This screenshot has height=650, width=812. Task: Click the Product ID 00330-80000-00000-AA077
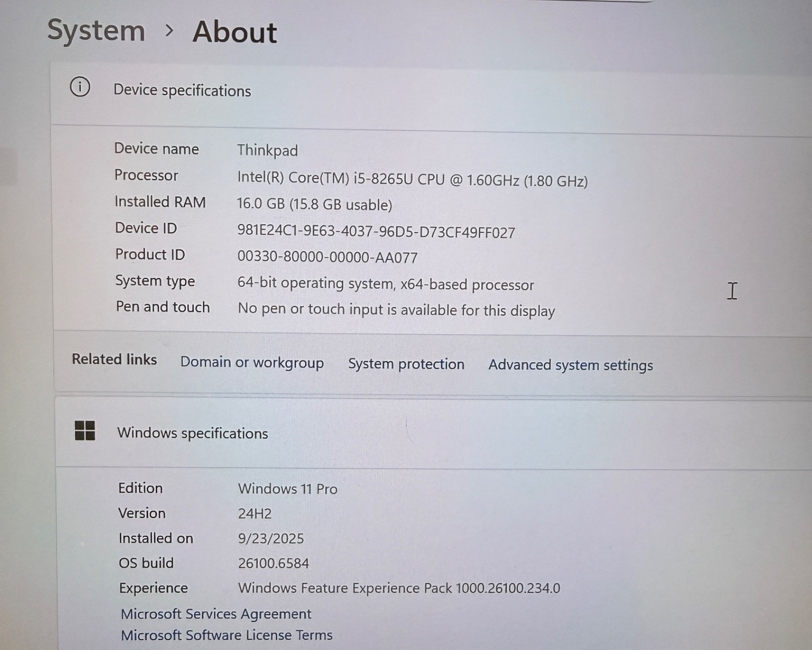click(327, 257)
